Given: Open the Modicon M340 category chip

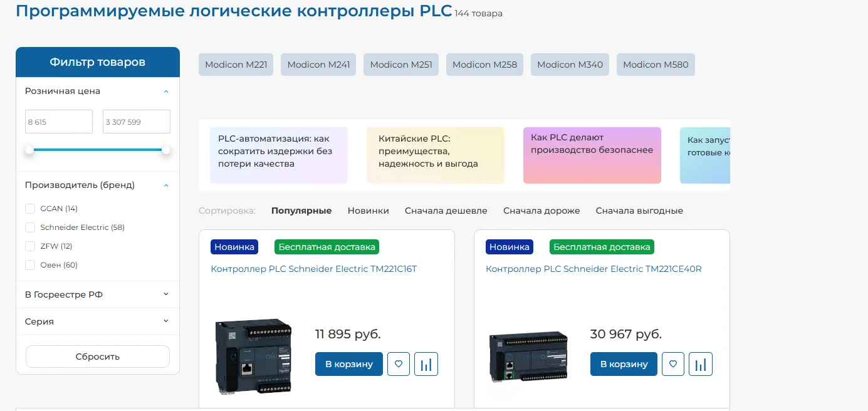Looking at the screenshot, I should [x=570, y=65].
